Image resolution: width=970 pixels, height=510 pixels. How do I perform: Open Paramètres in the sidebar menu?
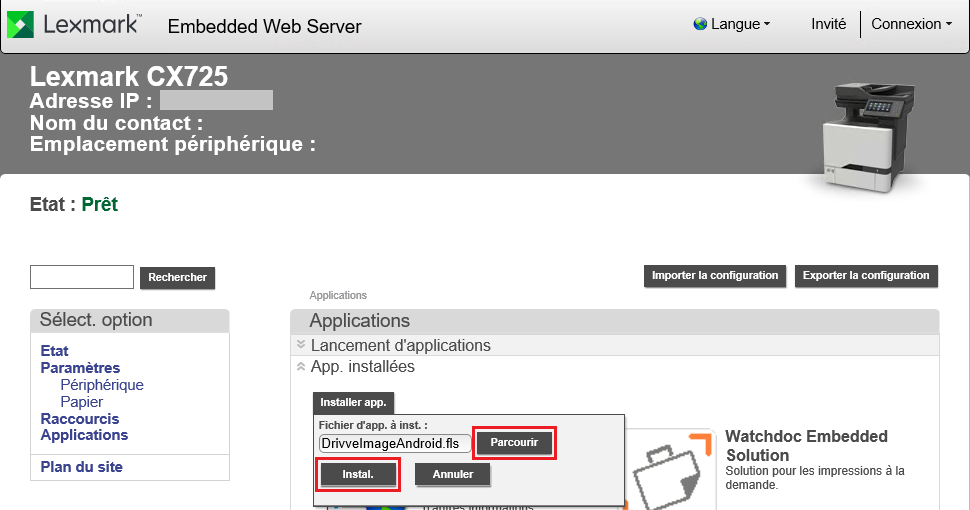pos(80,368)
